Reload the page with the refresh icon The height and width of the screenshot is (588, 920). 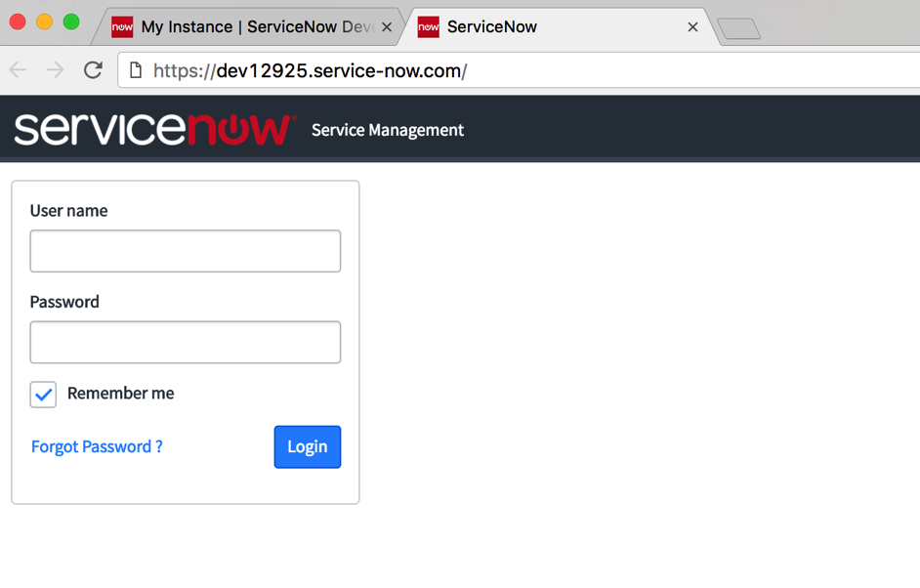[x=93, y=70]
